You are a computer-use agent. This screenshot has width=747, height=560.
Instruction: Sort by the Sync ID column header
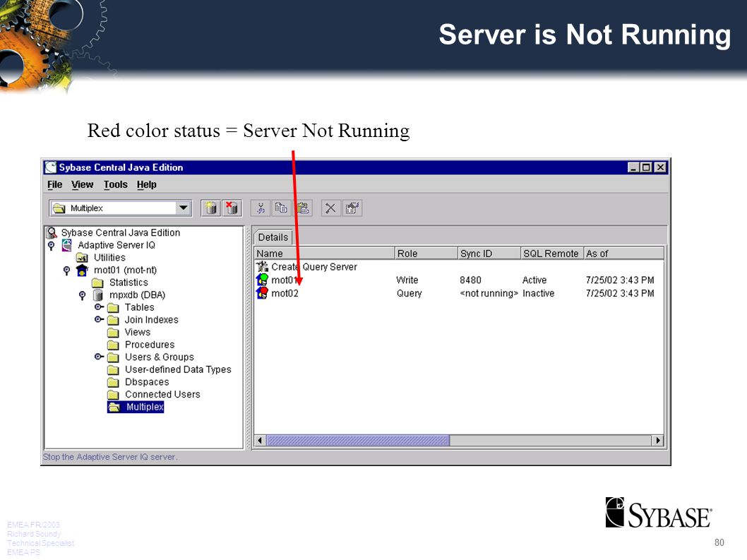pyautogui.click(x=489, y=254)
